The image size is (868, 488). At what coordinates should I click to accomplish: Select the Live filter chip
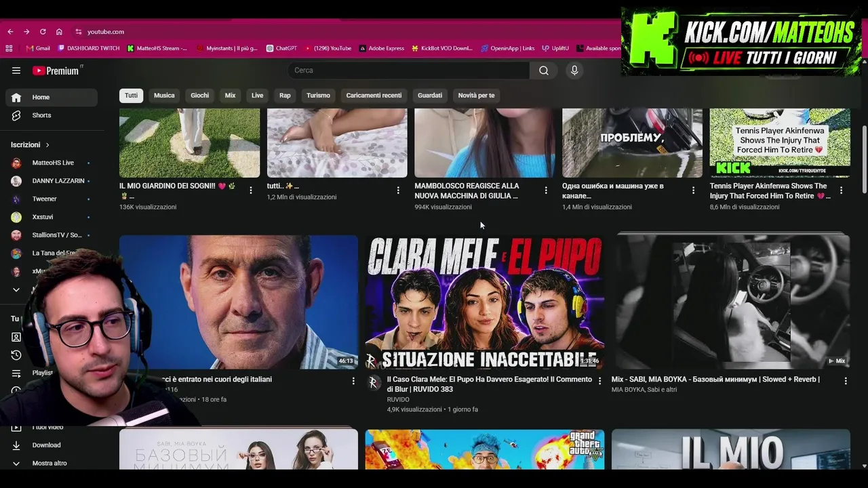pos(258,96)
